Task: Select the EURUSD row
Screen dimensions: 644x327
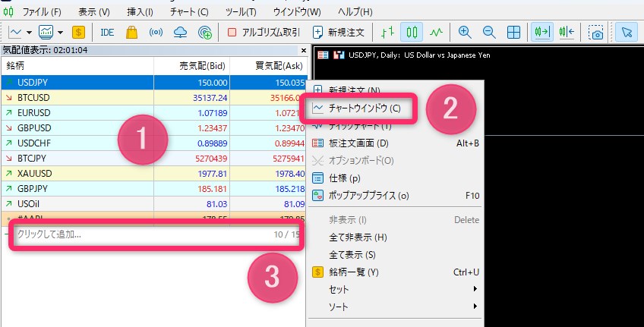Action: [154, 113]
